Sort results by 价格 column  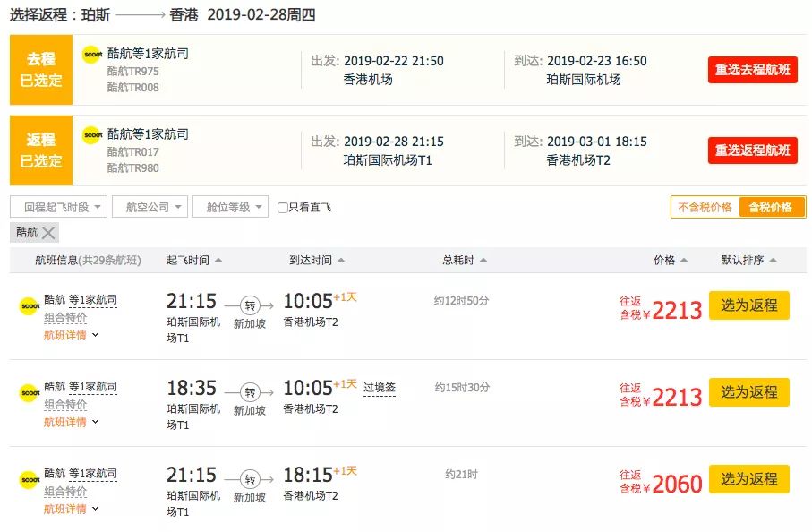pos(671,260)
